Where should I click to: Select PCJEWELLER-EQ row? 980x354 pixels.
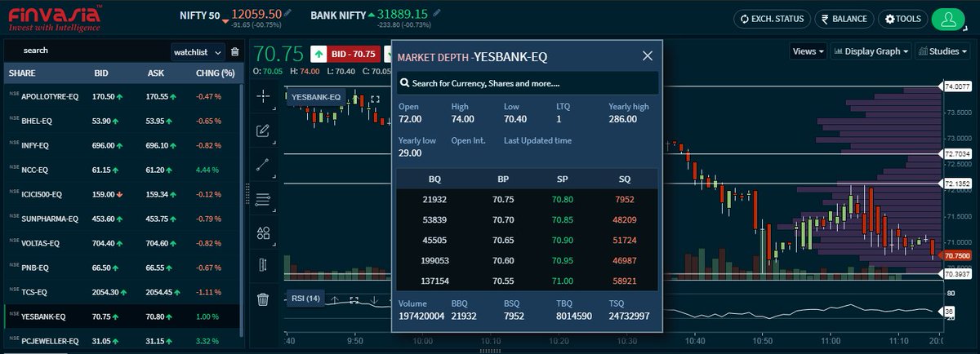(x=122, y=341)
